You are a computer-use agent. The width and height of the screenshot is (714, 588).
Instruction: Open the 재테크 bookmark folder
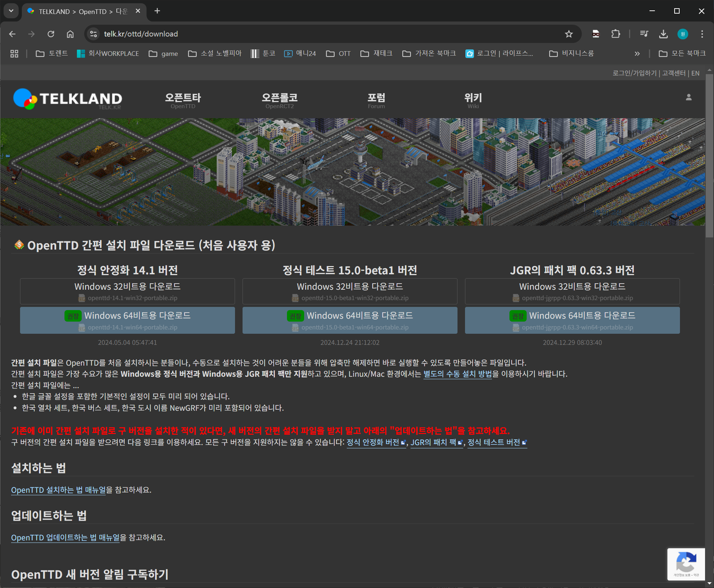377,54
